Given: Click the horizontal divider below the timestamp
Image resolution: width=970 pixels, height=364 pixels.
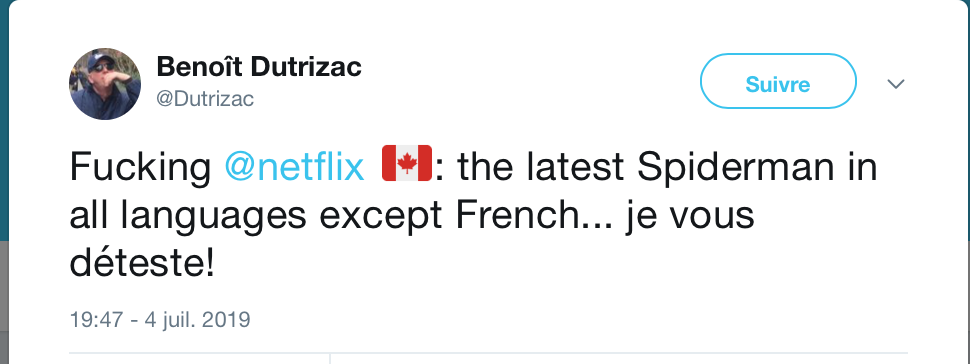Looking at the screenshot, I should point(488,353).
